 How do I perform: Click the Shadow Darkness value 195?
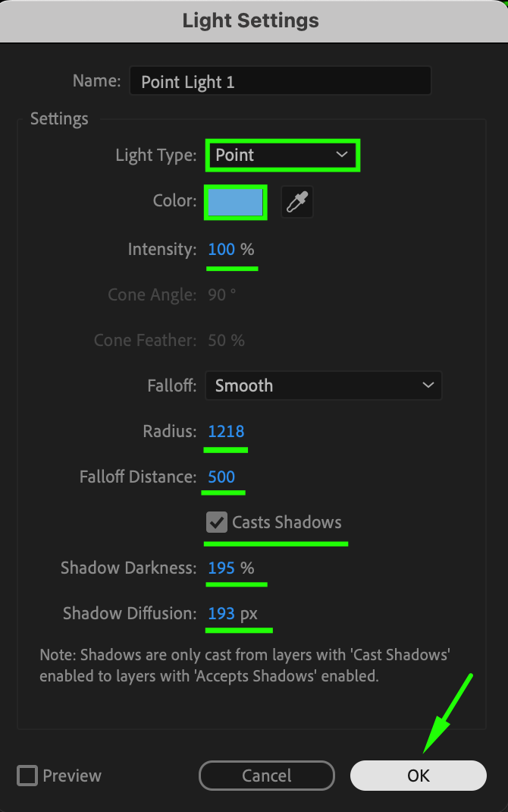(x=221, y=568)
